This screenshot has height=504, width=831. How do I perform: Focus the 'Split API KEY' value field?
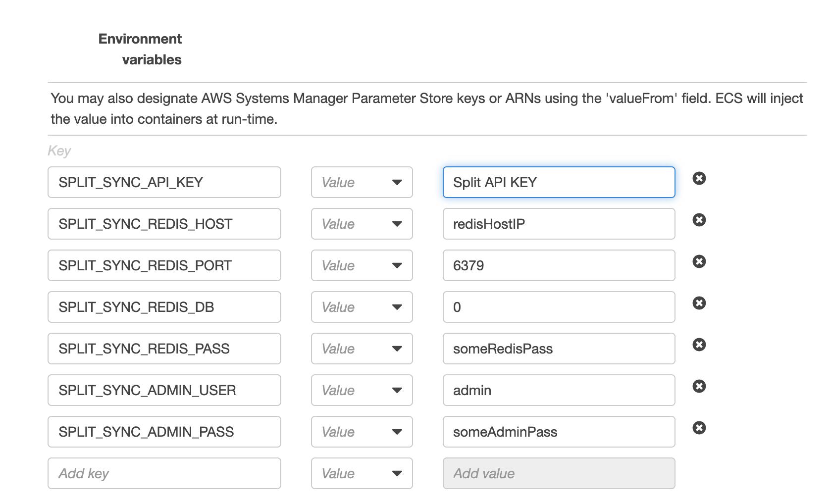pos(558,182)
